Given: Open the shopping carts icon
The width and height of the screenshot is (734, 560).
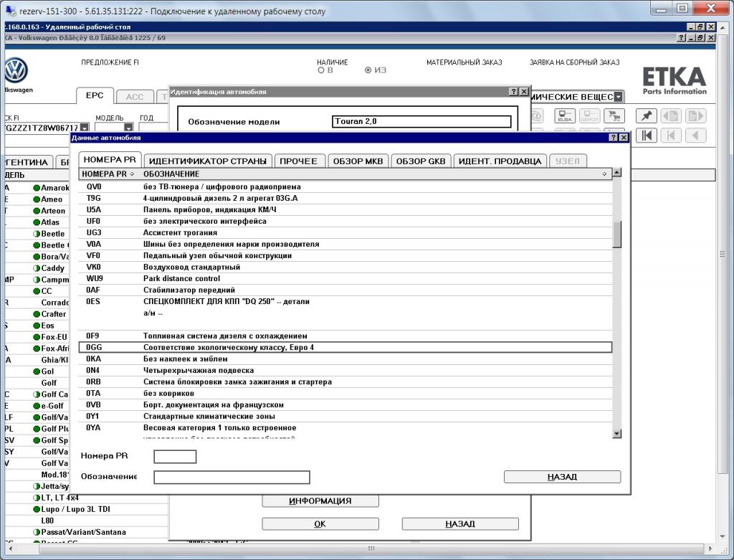Looking at the screenshot, I should (614, 115).
